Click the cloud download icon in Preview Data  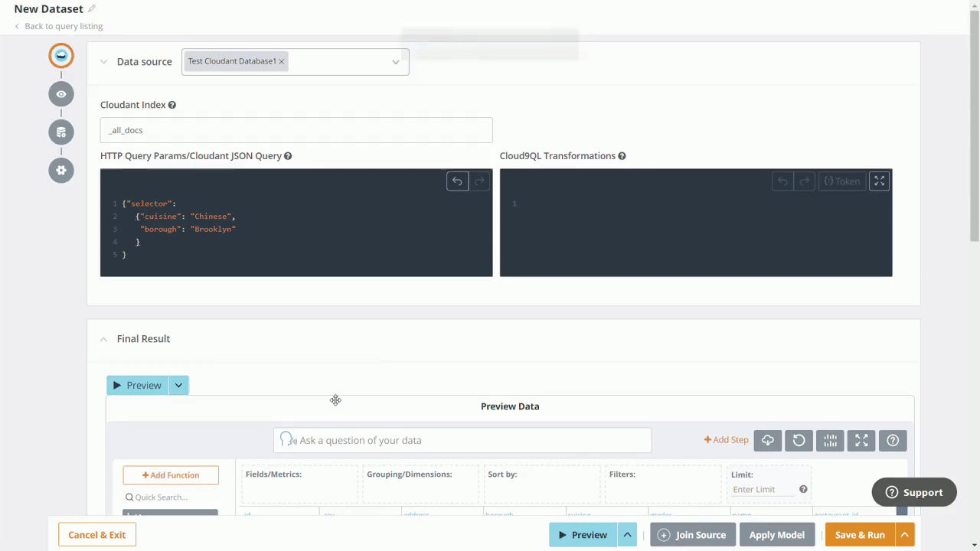767,440
